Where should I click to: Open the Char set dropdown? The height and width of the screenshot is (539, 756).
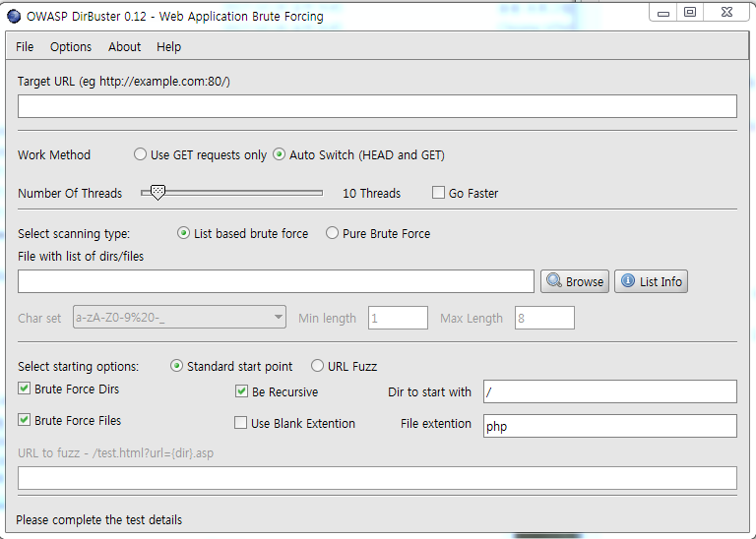pos(179,317)
